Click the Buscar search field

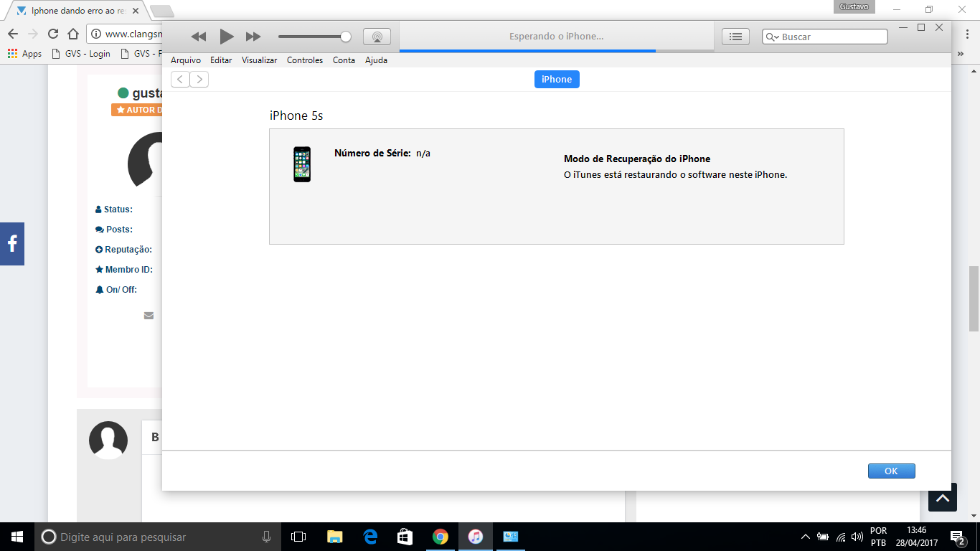pyautogui.click(x=825, y=37)
